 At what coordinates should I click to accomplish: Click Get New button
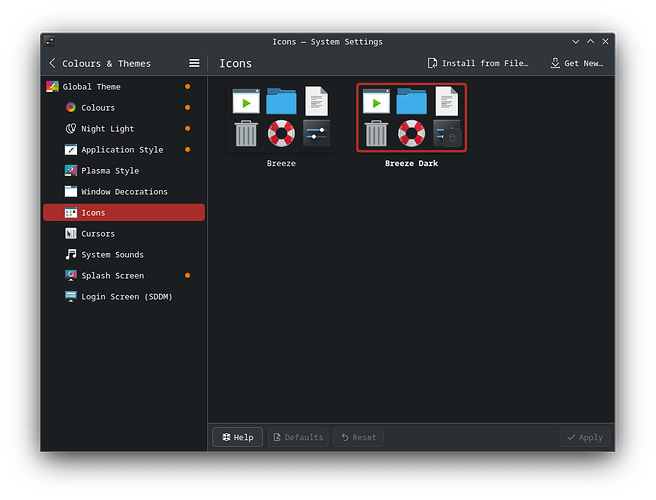coord(577,63)
